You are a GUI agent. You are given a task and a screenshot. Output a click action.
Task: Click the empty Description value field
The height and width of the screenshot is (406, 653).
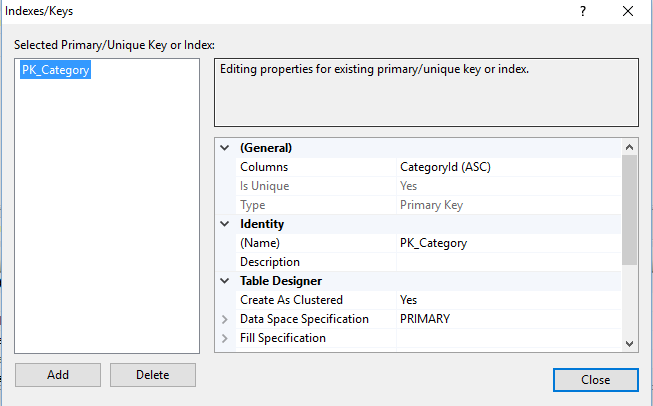[508, 262]
